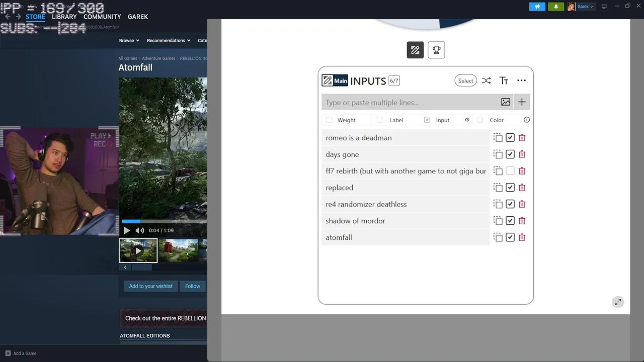Open the three-dot more options menu
The width and height of the screenshot is (644, 362).
point(521,80)
